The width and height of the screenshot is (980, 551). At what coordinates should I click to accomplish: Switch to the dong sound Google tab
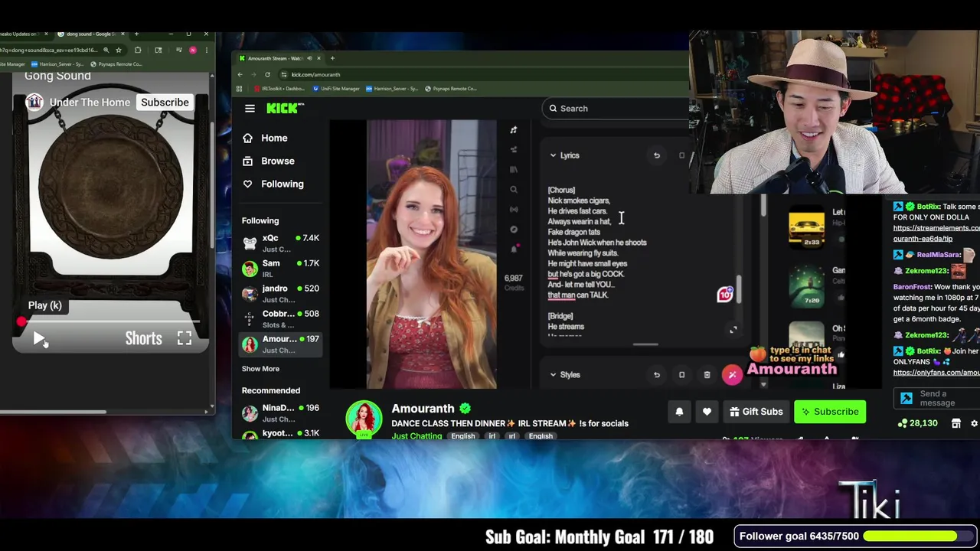pos(90,34)
